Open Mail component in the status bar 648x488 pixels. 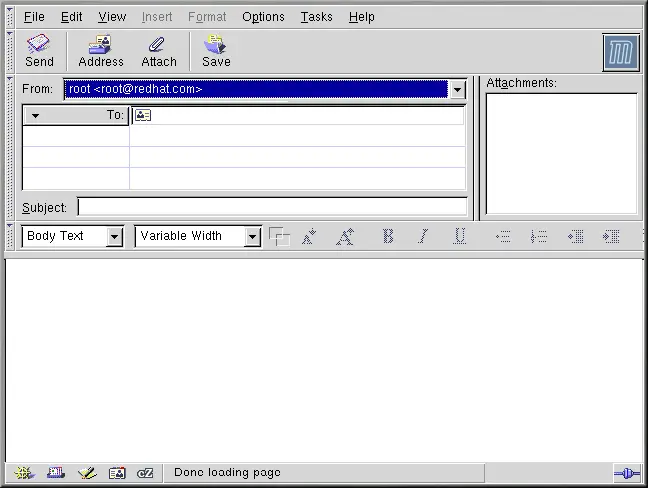tap(55, 472)
